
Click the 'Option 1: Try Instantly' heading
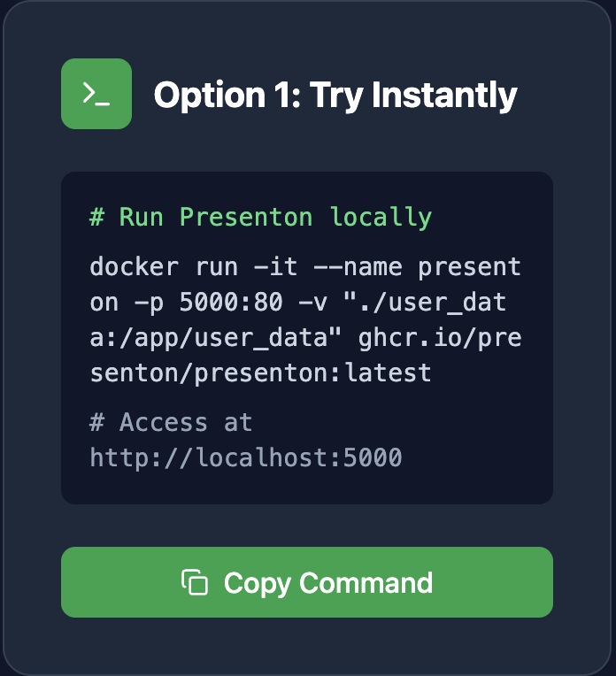pyautogui.click(x=335, y=95)
